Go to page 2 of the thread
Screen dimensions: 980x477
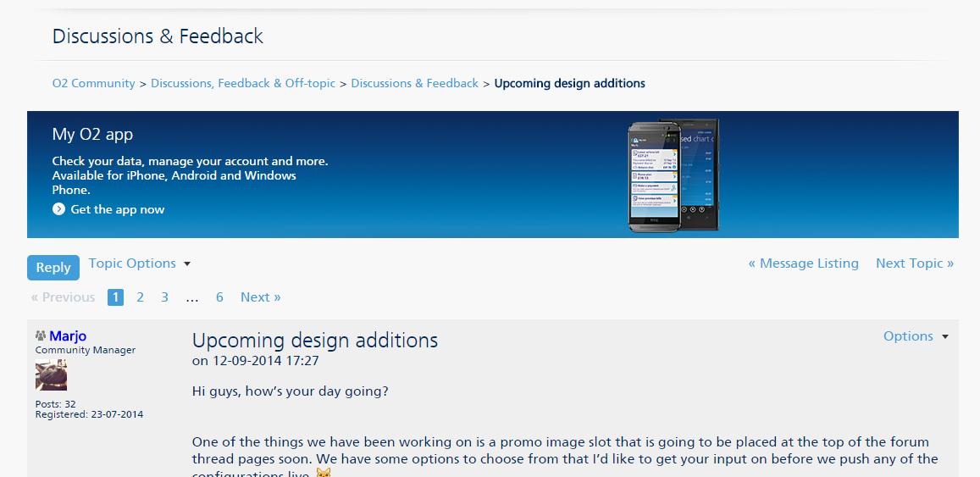point(141,297)
